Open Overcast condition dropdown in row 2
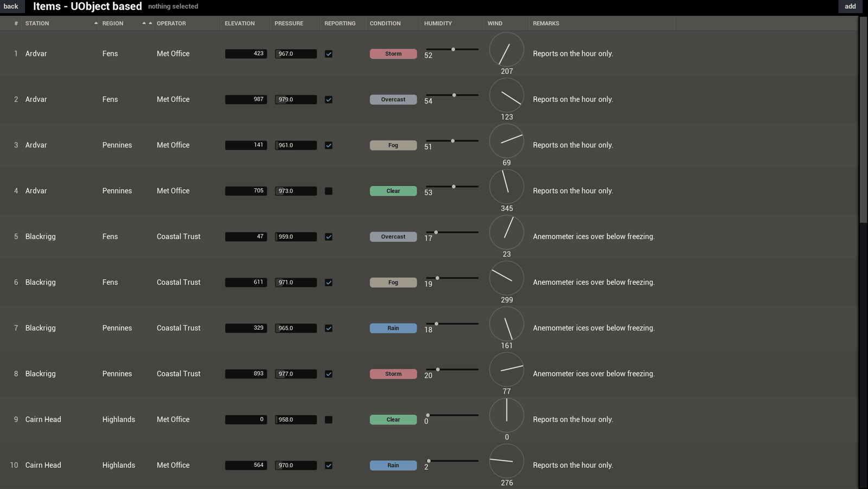The image size is (868, 489). 393,100
